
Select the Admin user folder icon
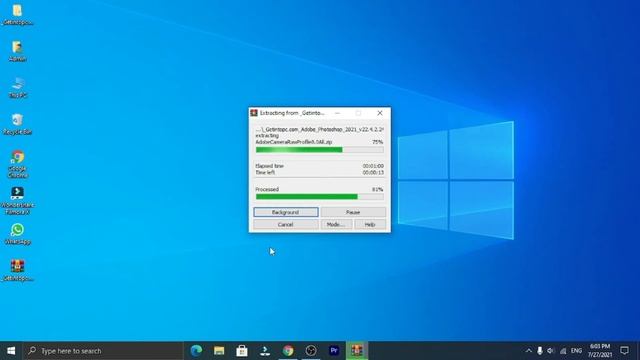(17, 51)
